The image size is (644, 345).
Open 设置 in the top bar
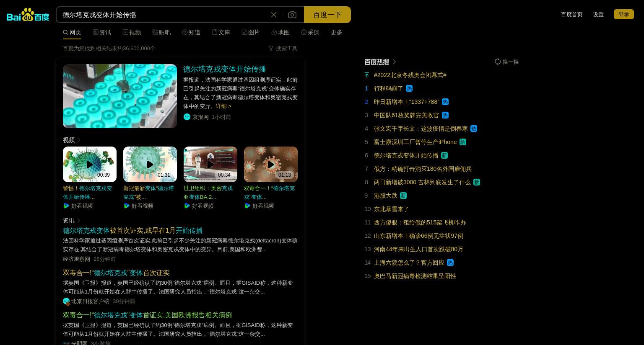[x=598, y=14]
